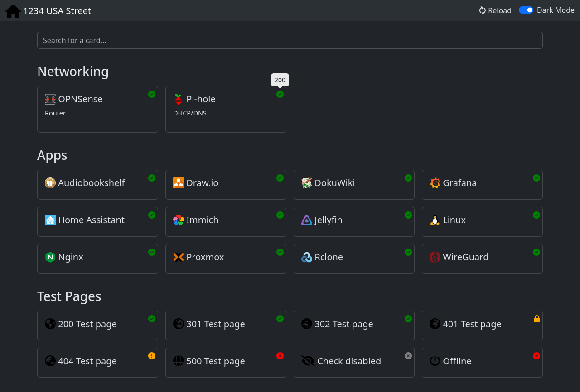Open the 301 Test page card
Image resolution: width=580 pixels, height=392 pixels.
(x=226, y=325)
